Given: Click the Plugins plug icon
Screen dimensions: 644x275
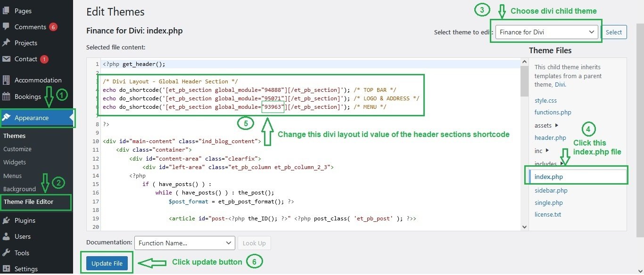Looking at the screenshot, I should click(6, 220).
